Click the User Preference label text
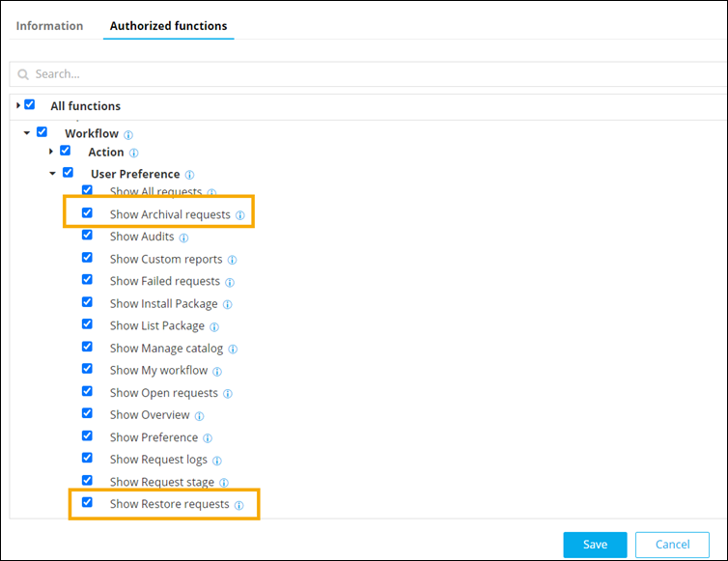The image size is (728, 561). click(135, 174)
